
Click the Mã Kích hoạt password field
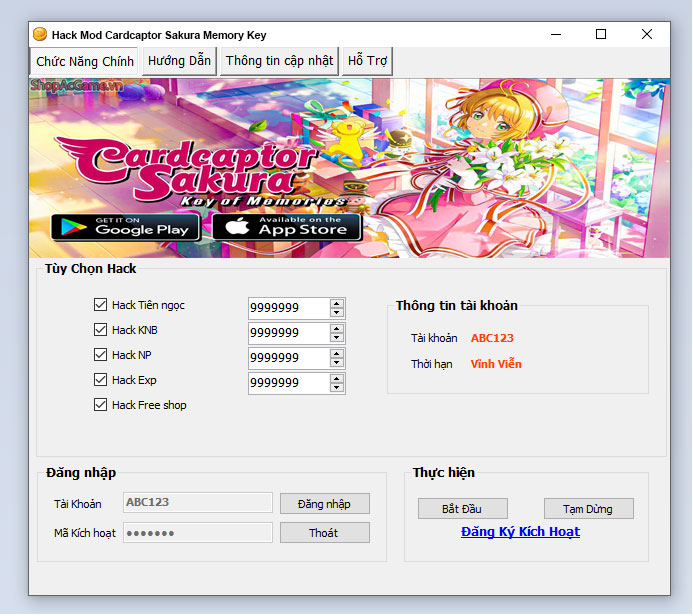[198, 532]
